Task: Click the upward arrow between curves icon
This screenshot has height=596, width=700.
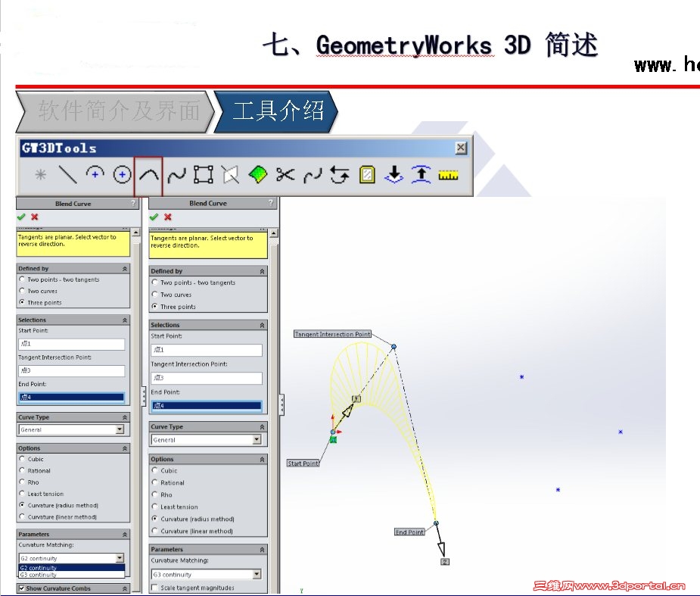Action: coord(421,174)
